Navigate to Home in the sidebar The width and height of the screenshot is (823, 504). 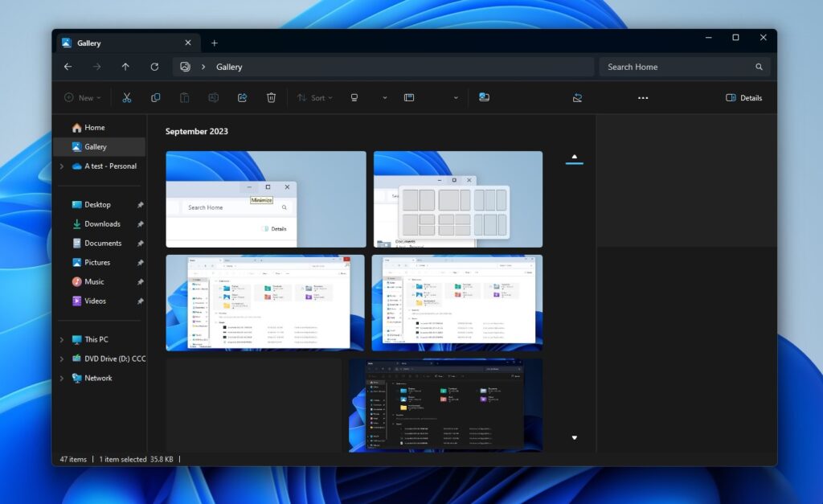[94, 127]
